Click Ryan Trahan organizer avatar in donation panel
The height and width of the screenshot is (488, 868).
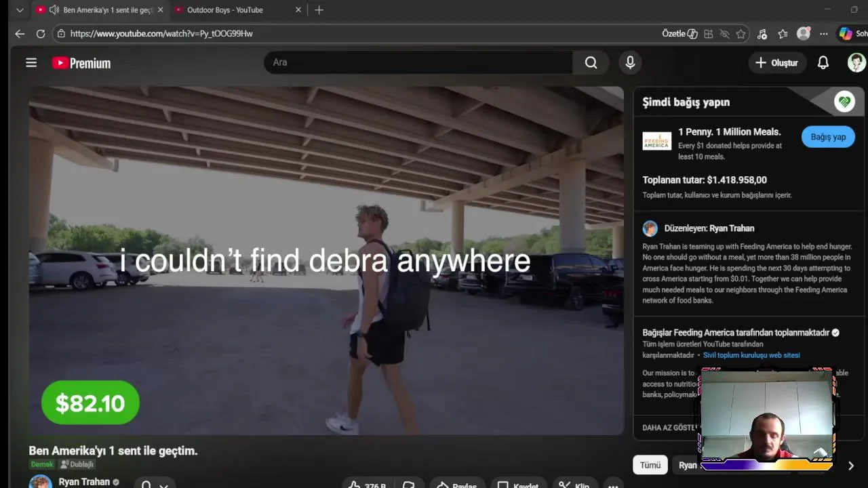click(x=650, y=228)
